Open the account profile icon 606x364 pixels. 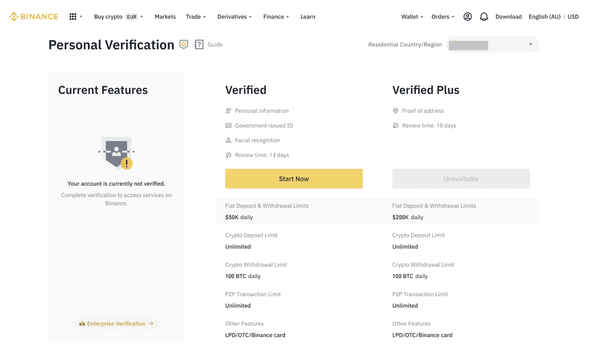click(x=467, y=16)
